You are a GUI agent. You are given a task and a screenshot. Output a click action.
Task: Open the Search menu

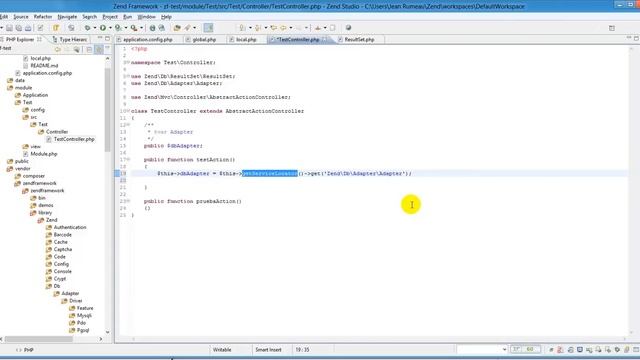click(x=89, y=17)
